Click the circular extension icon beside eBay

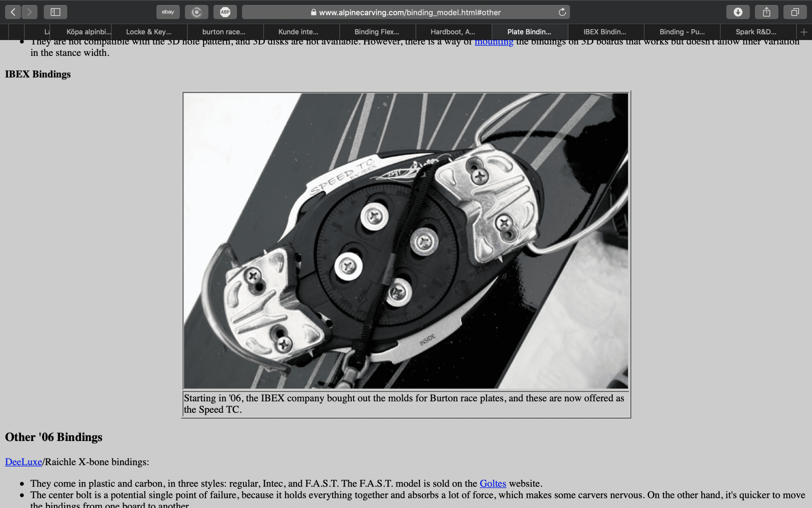[x=197, y=12]
